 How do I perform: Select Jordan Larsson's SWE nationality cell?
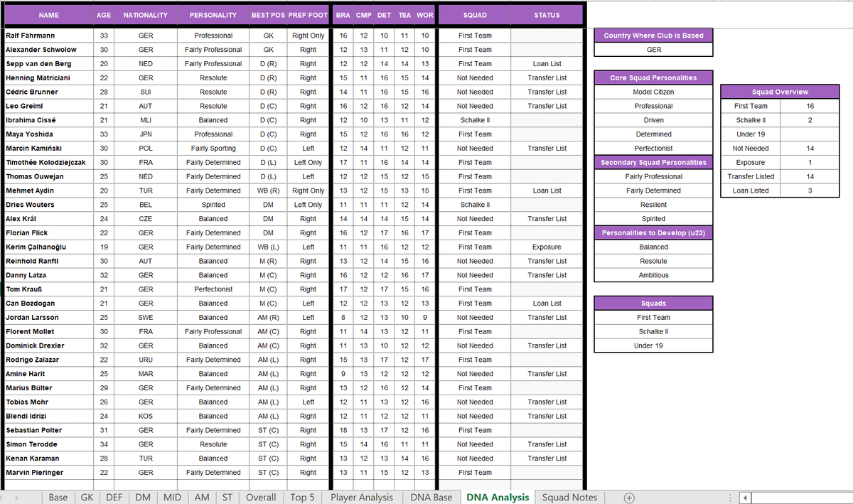coord(146,318)
